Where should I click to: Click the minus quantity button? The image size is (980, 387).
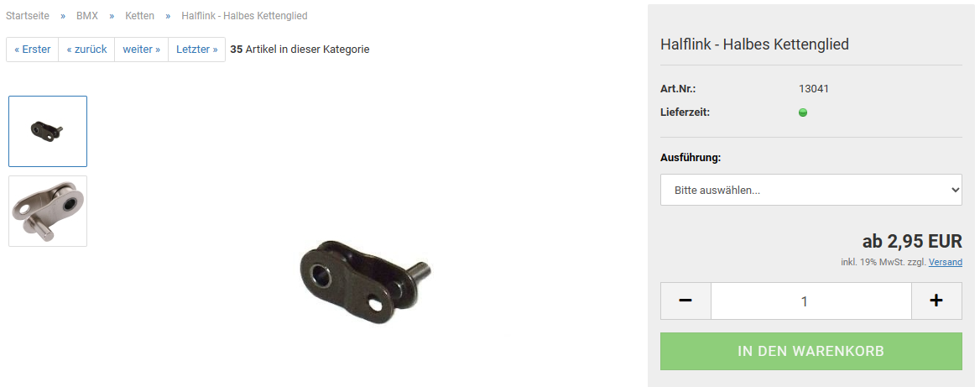coord(685,301)
